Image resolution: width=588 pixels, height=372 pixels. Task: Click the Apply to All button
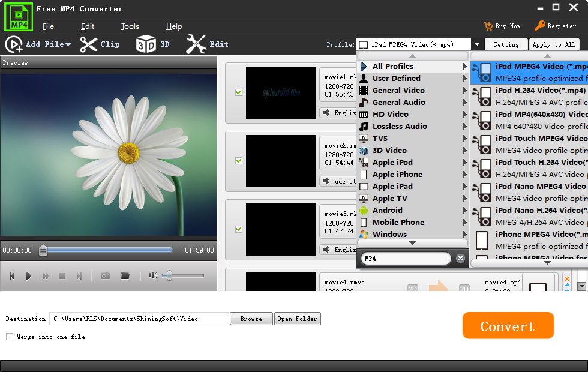[554, 44]
